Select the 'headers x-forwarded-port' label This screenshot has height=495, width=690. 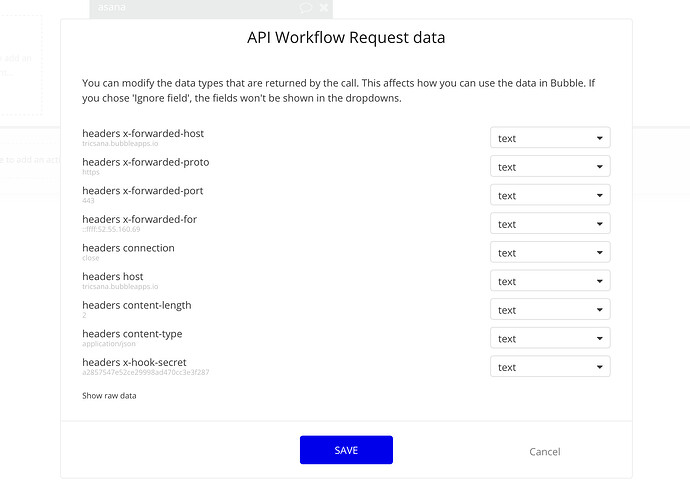click(x=143, y=191)
